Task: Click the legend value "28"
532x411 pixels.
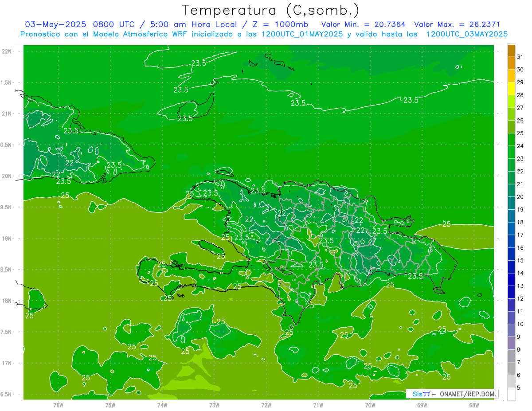Action: 520,95
